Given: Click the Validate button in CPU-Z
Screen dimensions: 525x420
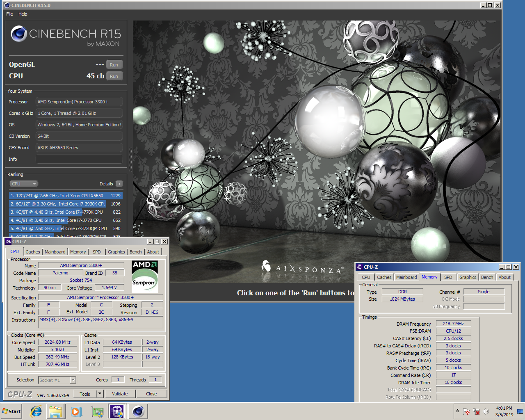Looking at the screenshot, I should click(x=120, y=394).
